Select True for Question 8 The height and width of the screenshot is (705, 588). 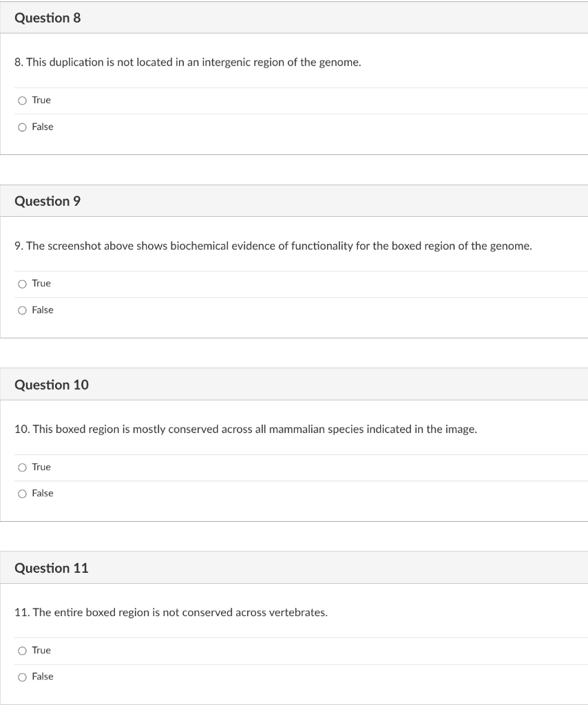pyautogui.click(x=22, y=100)
